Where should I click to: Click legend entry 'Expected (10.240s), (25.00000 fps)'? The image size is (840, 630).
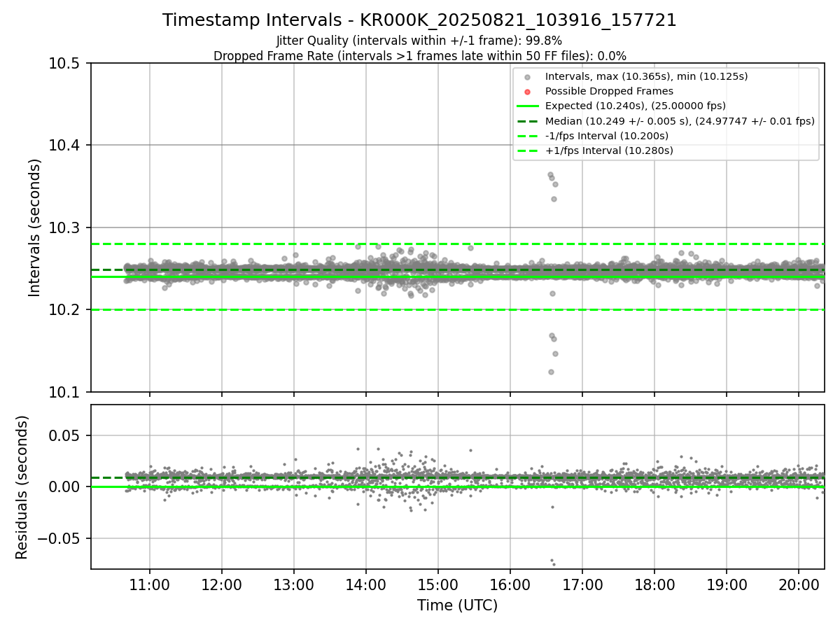(636, 106)
